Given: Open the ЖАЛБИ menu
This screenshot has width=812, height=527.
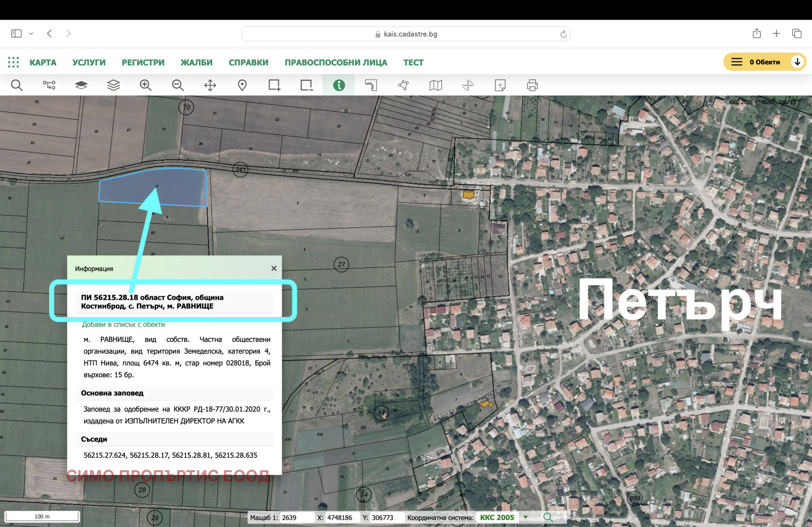Looking at the screenshot, I should point(196,62).
